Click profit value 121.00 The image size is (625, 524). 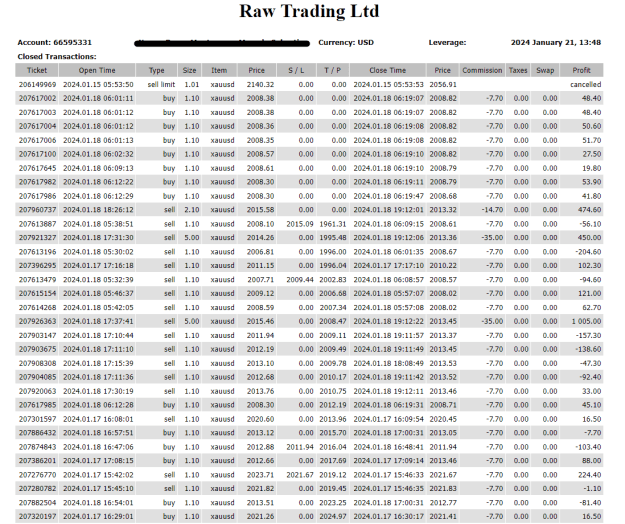[x=590, y=294]
